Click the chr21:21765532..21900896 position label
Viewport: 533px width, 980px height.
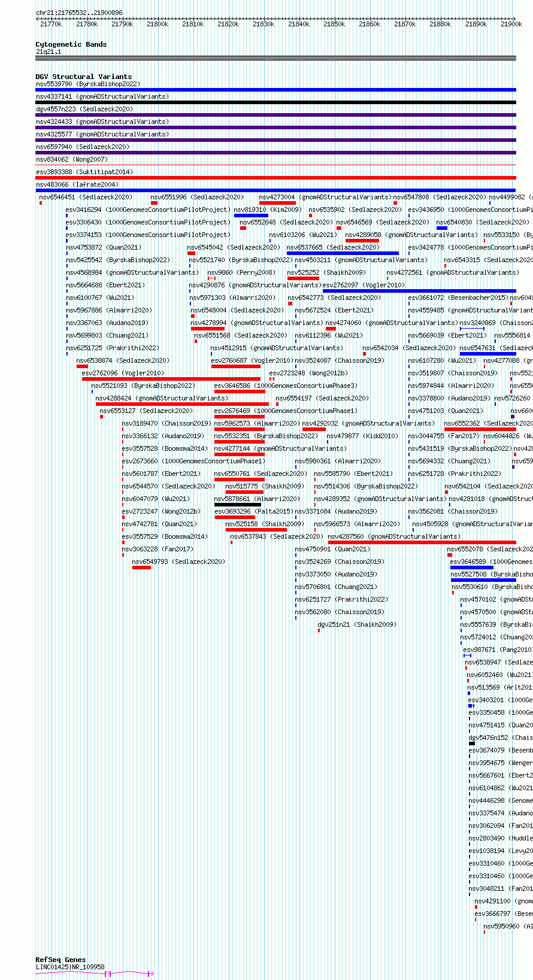point(79,13)
